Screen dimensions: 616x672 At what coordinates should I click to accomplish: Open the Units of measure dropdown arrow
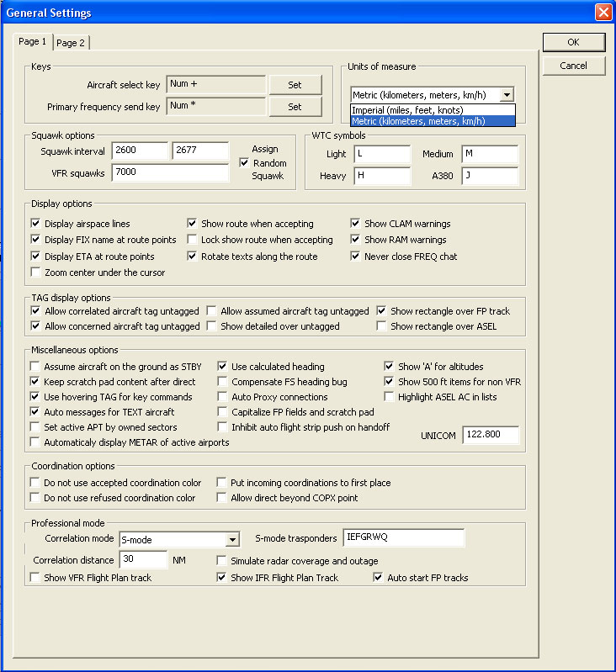[x=507, y=95]
